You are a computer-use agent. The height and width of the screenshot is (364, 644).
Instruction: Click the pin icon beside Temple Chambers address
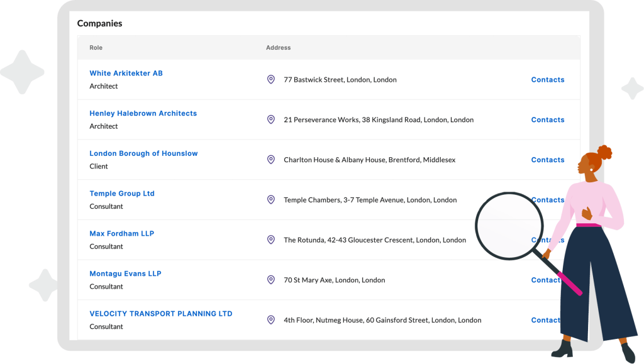point(271,200)
